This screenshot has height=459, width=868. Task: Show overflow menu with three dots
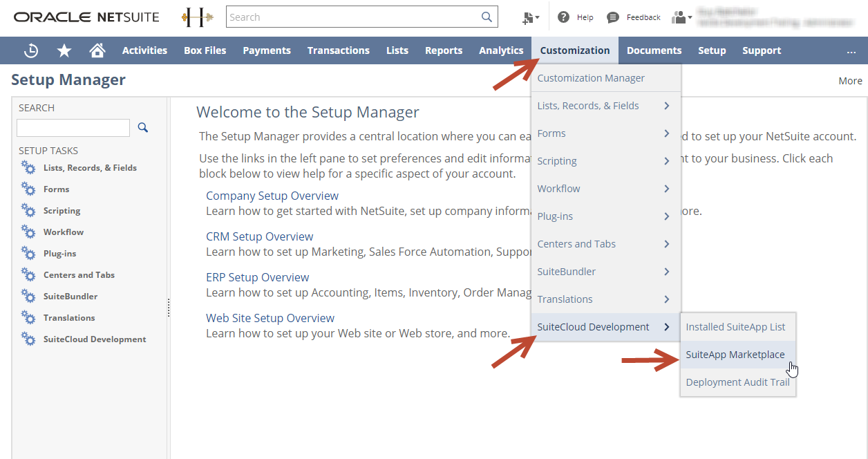851,50
